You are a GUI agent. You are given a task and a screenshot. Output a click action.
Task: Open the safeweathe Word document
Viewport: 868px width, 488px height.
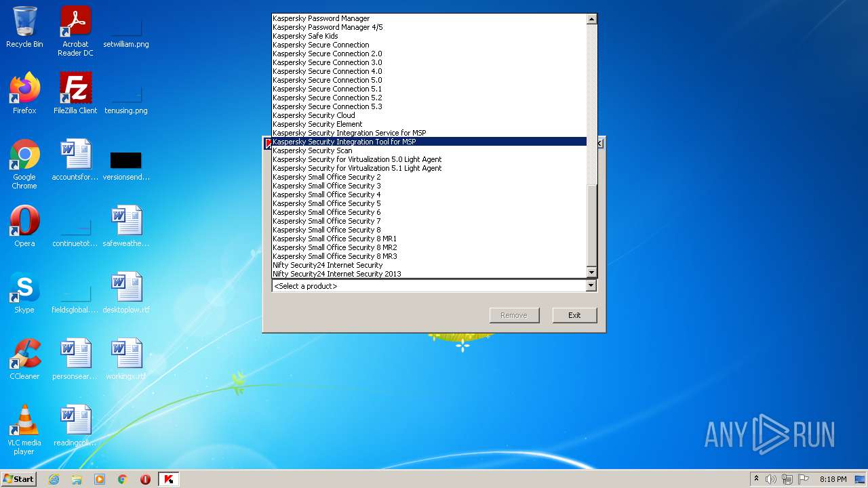pyautogui.click(x=126, y=226)
